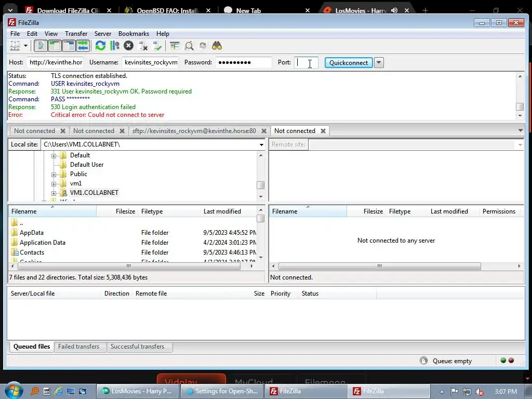Screen dimensions: 532x399
Task: Open the Server menu
Action: (102, 34)
